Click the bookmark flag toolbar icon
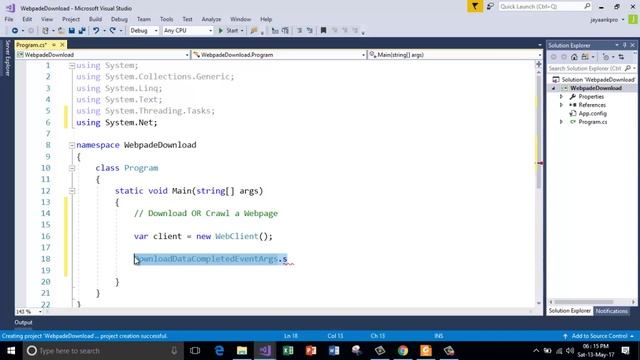Image resolution: width=640 pixels, height=360 pixels. [x=323, y=31]
